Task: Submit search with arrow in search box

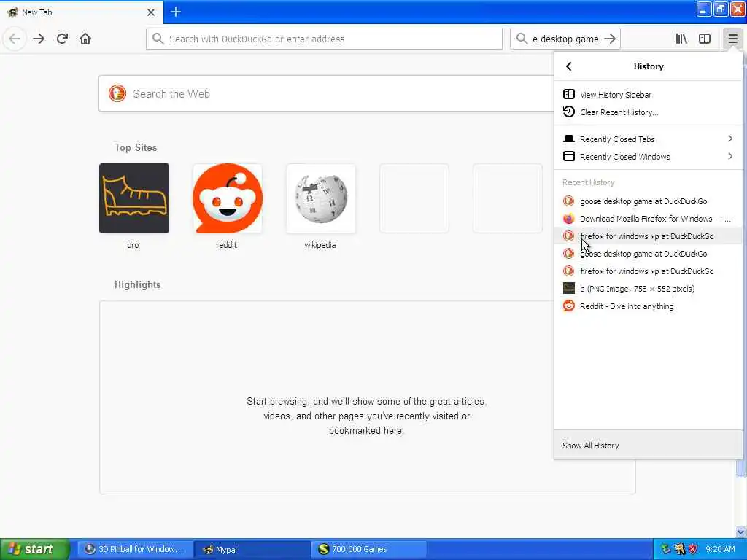Action: tap(610, 39)
